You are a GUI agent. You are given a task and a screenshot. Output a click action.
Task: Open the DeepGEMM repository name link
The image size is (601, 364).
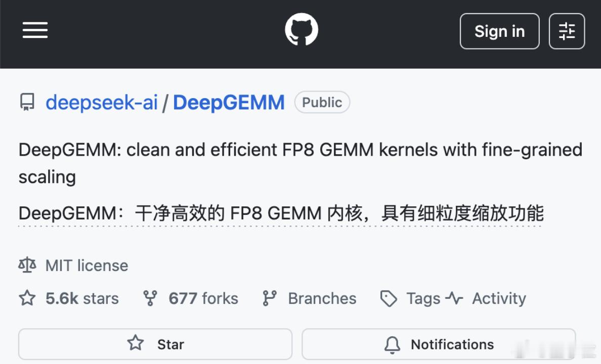[x=229, y=102]
